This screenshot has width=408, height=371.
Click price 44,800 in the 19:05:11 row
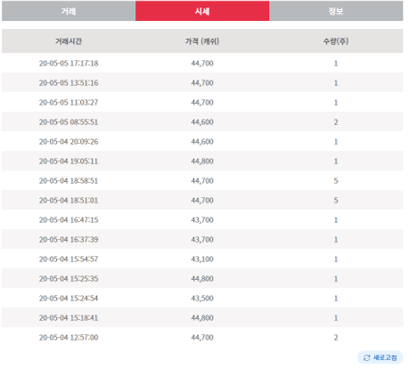click(202, 161)
